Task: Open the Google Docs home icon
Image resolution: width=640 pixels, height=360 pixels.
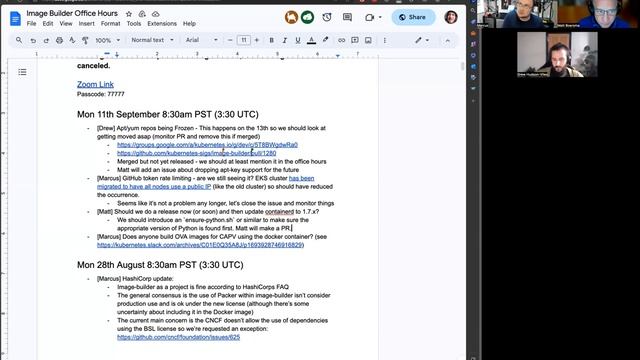Action: click(15, 18)
